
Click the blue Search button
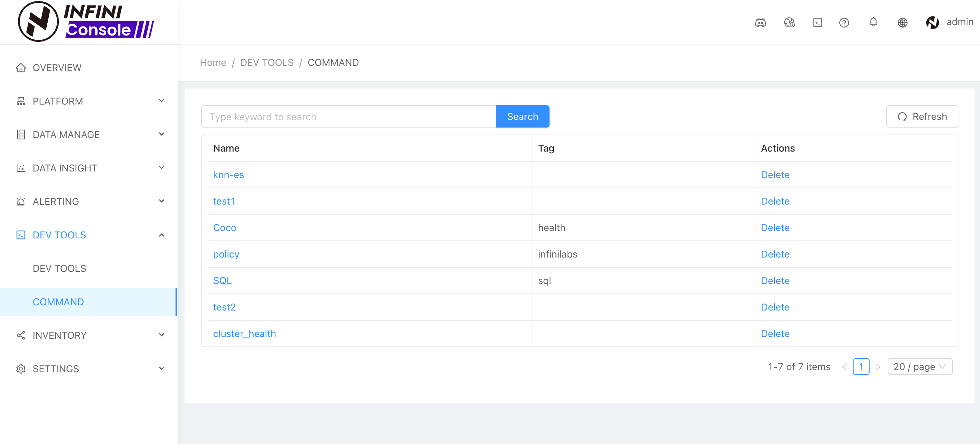522,116
